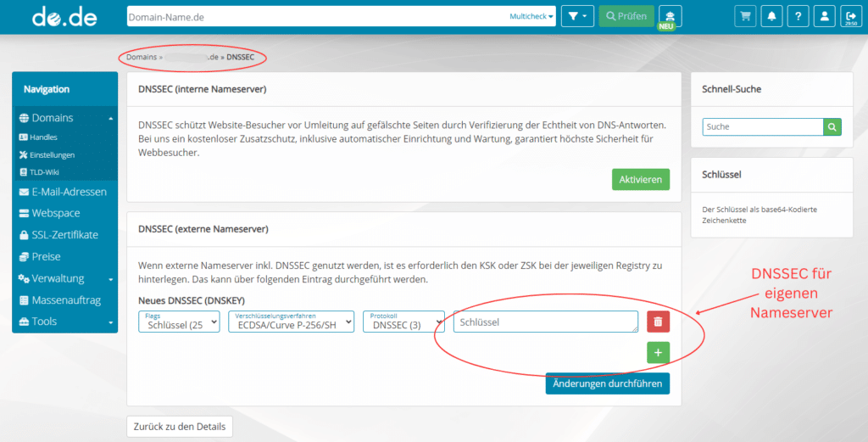Open the shopping cart icon
The image size is (868, 442).
pyautogui.click(x=745, y=17)
